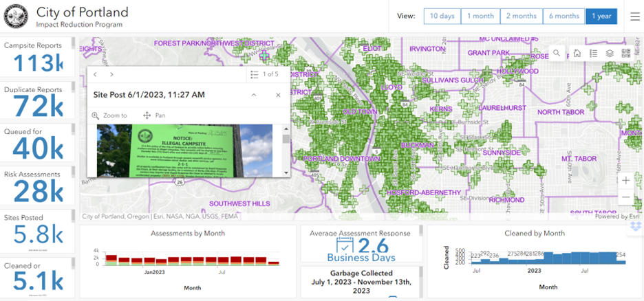Click the Cleaned by Month chart title

coord(535,233)
